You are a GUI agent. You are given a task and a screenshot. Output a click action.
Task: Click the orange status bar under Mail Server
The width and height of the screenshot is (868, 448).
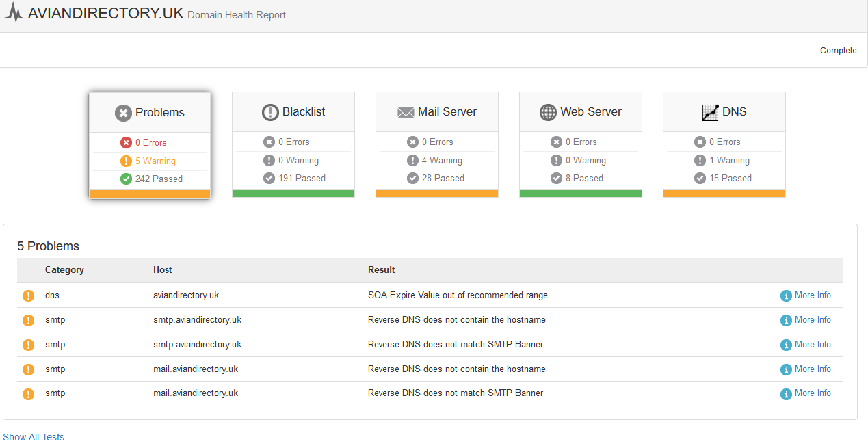(437, 194)
